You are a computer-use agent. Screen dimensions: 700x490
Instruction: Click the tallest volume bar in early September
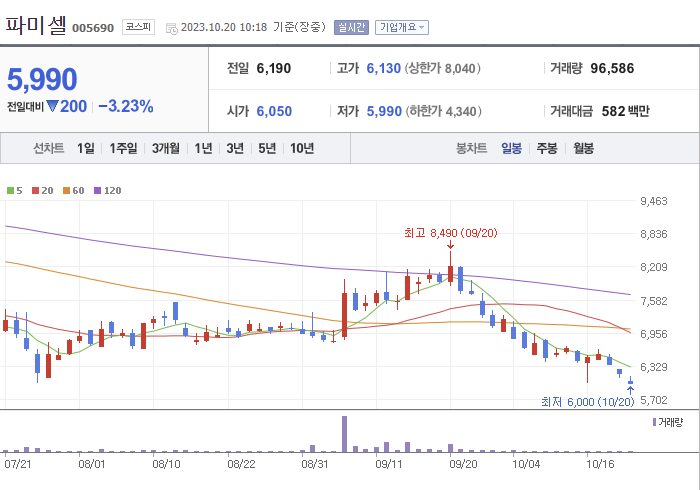click(x=344, y=434)
